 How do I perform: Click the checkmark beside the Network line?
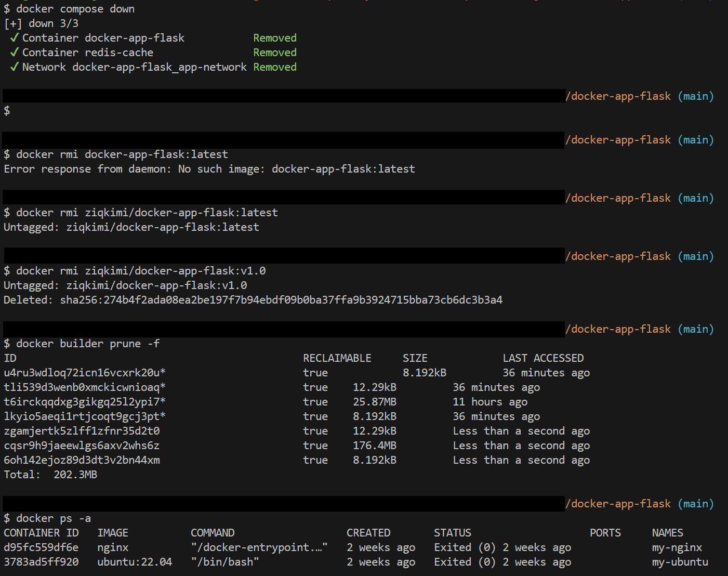(x=15, y=67)
